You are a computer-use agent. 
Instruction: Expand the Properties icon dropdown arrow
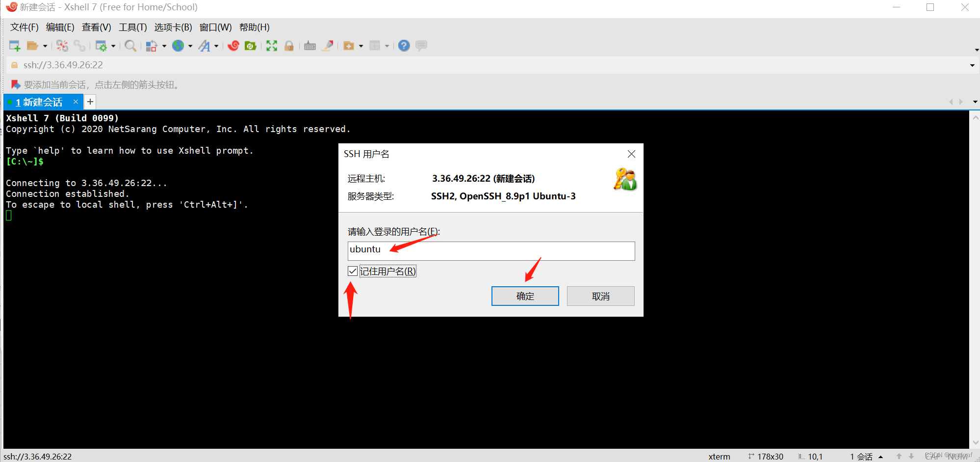pyautogui.click(x=113, y=46)
